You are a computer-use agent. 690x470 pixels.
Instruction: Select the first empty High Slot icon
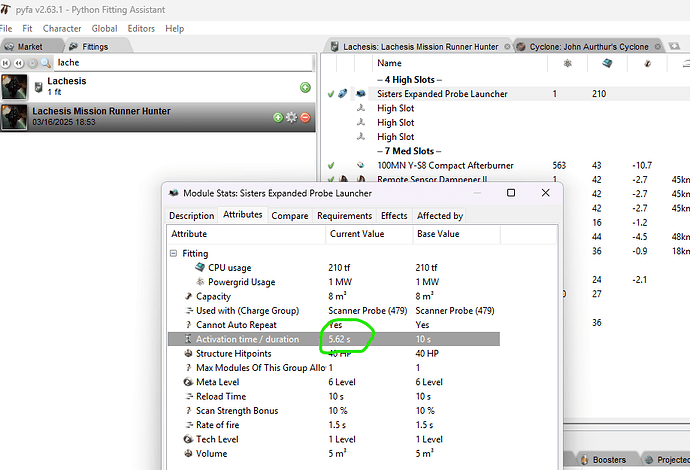coord(361,108)
